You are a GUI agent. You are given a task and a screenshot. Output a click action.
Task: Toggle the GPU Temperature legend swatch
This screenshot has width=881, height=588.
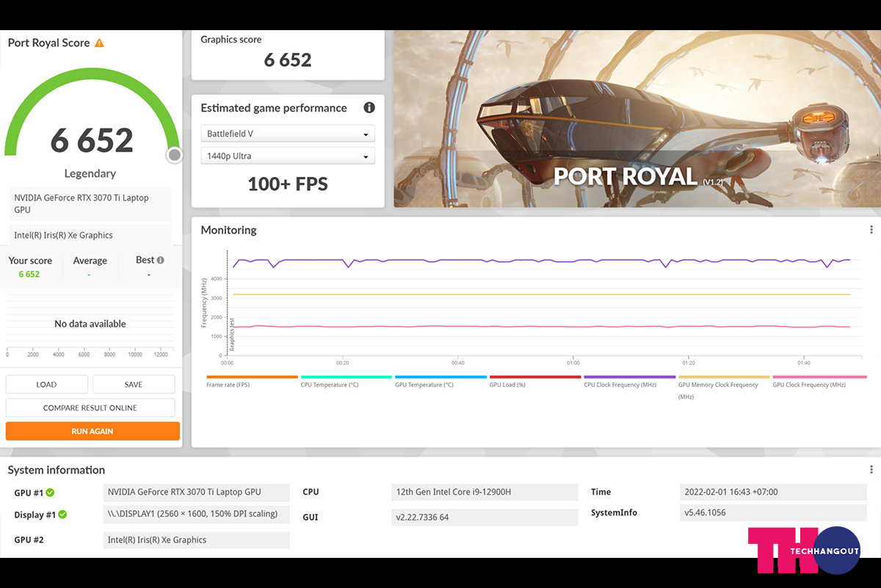click(440, 377)
